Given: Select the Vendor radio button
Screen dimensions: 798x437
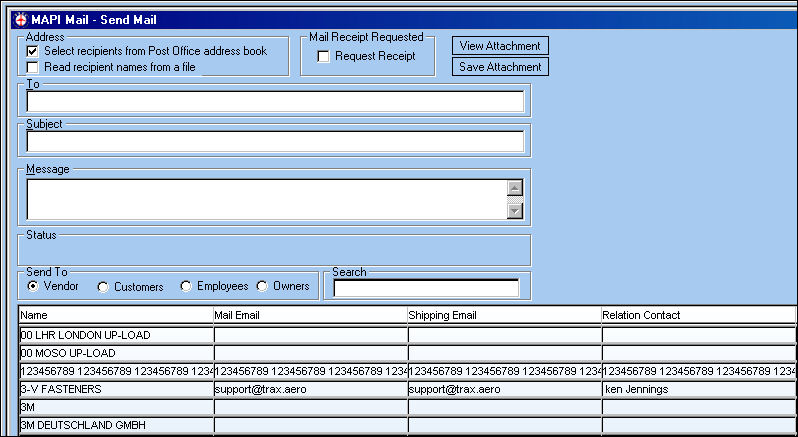Looking at the screenshot, I should [x=33, y=286].
